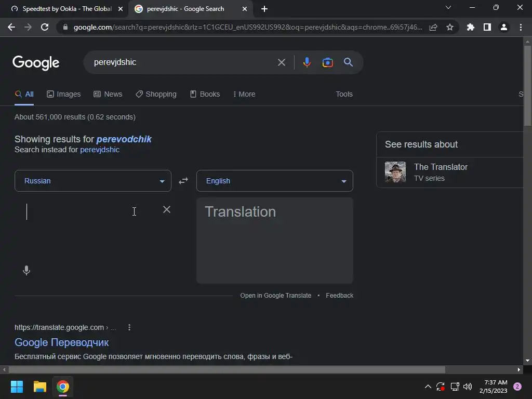
Task: Switch to News results
Action: (108, 95)
